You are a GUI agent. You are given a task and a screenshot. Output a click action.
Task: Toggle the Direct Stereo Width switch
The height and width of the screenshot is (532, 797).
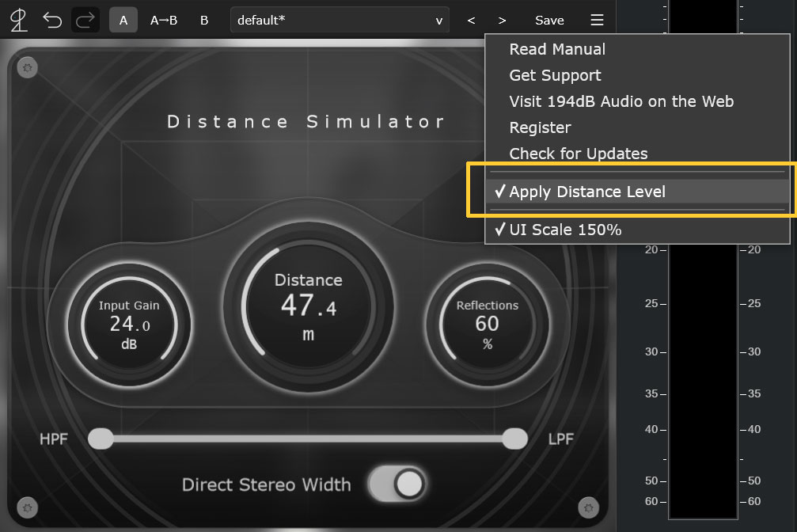[x=397, y=484]
